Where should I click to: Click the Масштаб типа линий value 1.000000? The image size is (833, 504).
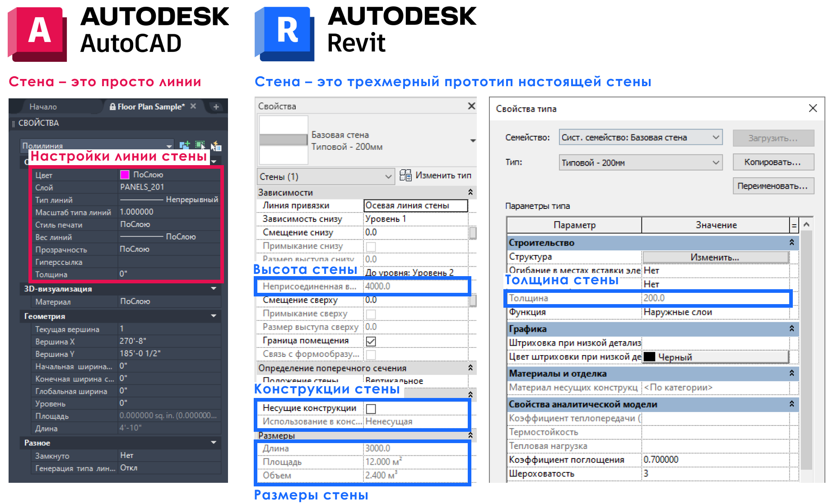169,212
